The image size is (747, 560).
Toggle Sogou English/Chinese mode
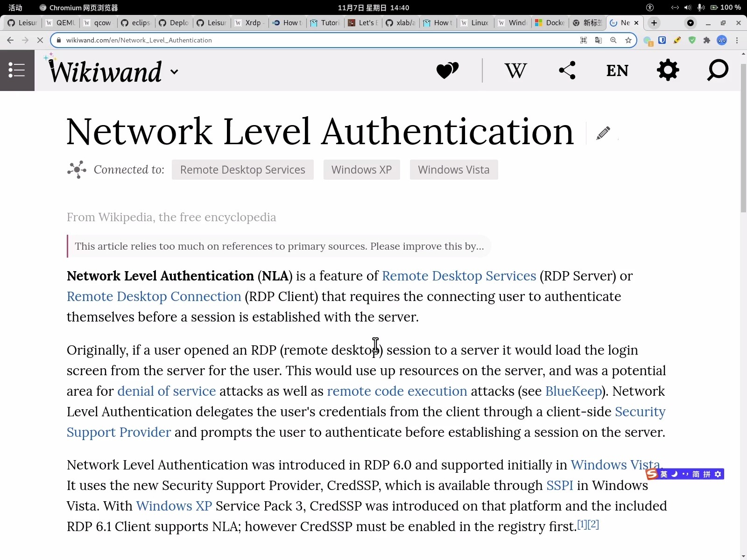(x=664, y=474)
